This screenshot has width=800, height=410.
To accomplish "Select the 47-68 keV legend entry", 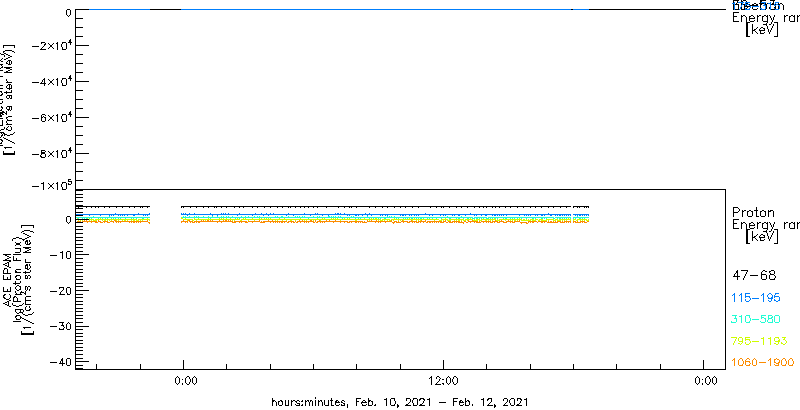I will coord(754,276).
